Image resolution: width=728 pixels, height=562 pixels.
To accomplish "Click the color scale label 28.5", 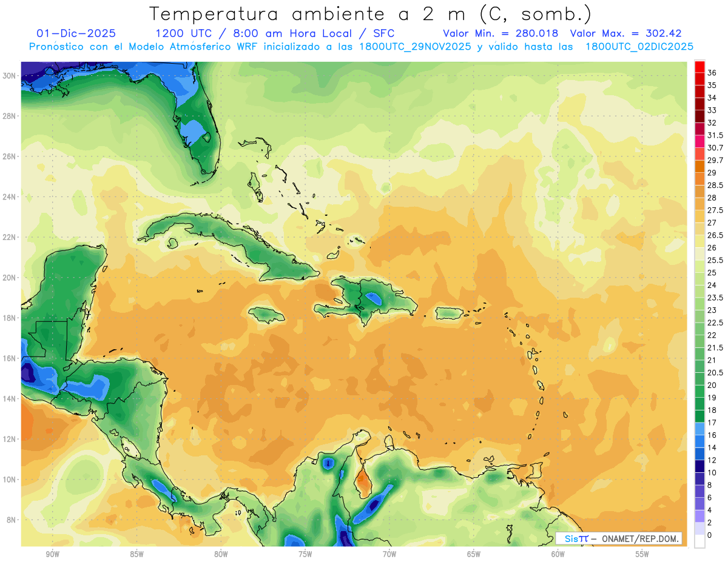I will click(715, 186).
